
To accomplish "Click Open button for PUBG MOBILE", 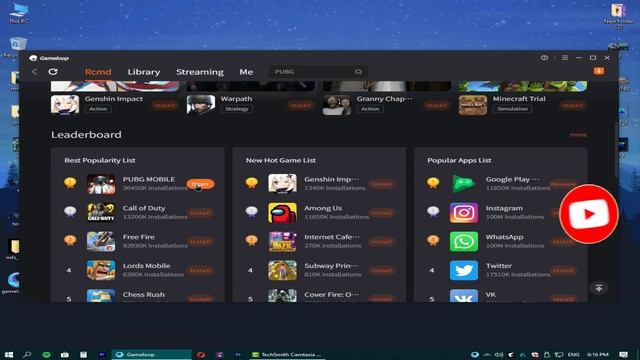I will (x=200, y=184).
